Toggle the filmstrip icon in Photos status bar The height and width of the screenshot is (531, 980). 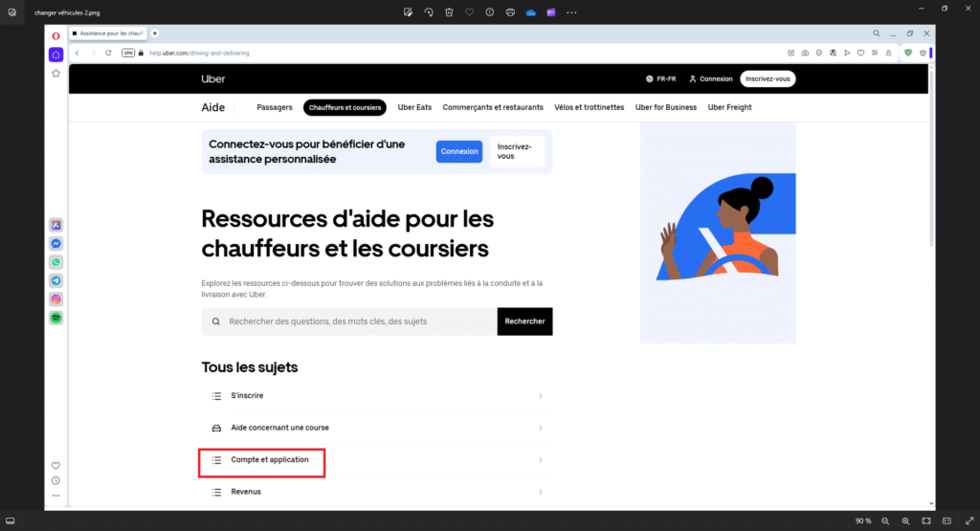point(11,521)
